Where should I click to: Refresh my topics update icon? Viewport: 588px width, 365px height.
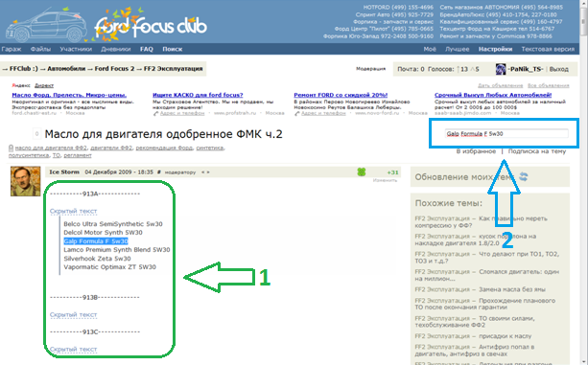(x=524, y=176)
